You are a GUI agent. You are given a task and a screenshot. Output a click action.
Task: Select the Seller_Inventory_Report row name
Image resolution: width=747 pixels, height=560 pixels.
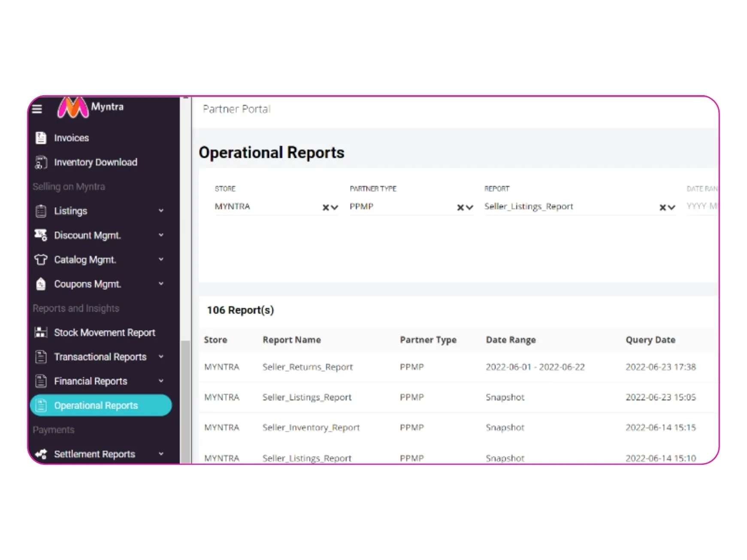pyautogui.click(x=311, y=428)
